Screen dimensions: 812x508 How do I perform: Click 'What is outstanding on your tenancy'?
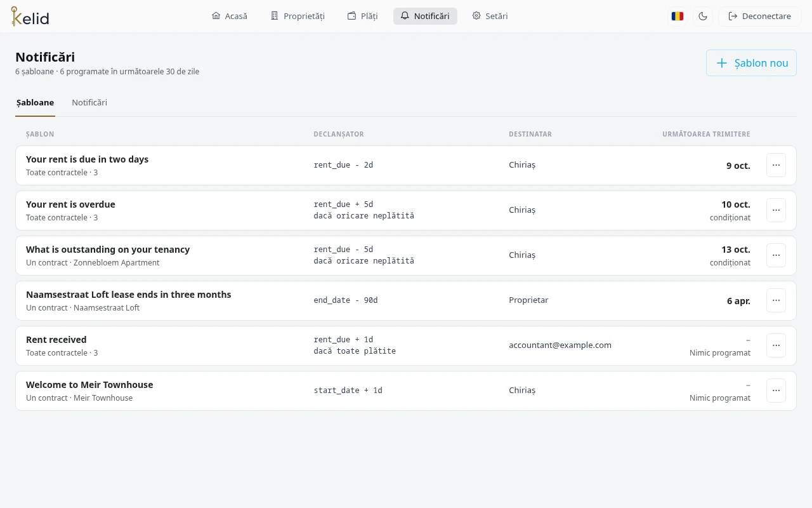[x=108, y=250]
